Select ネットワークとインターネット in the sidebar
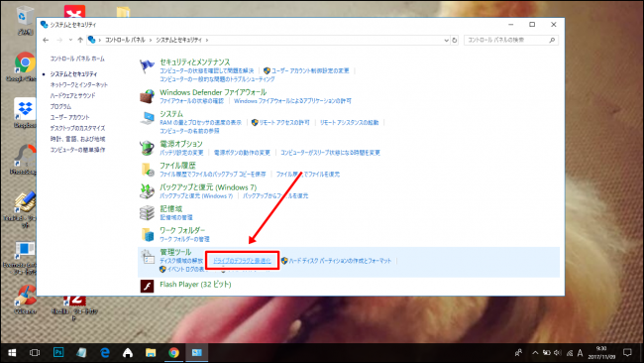Screen dimensions: 644x363 (79, 84)
